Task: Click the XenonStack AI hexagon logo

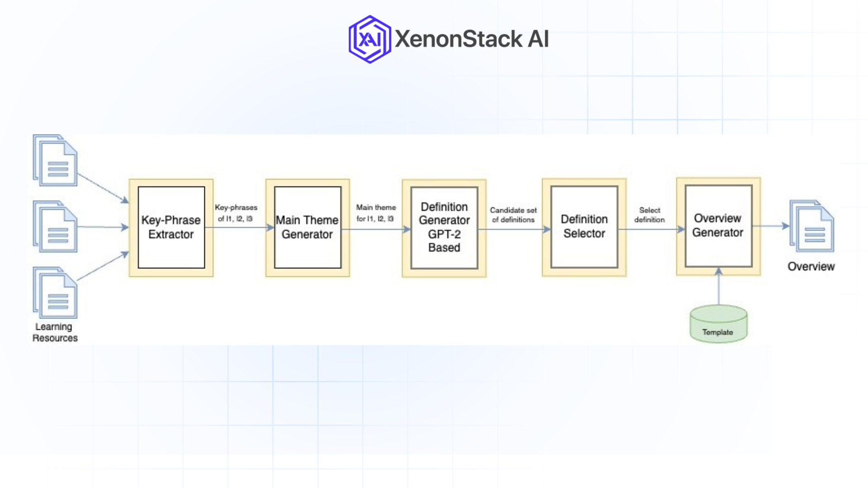Action: coord(369,40)
